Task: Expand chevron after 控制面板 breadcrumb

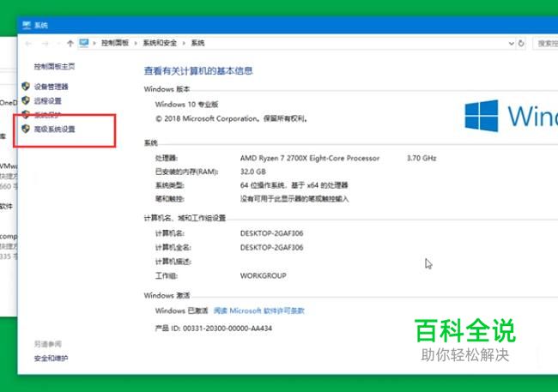Action: [x=136, y=44]
